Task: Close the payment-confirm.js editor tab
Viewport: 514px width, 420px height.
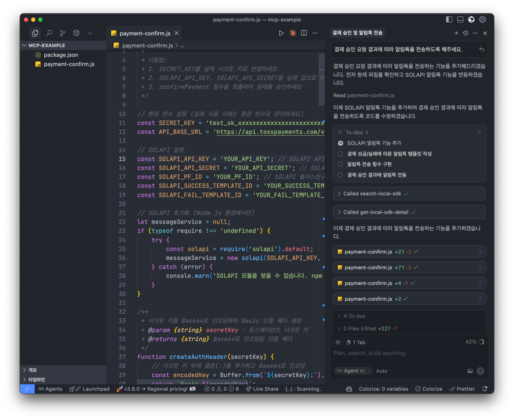Action: pyautogui.click(x=176, y=33)
